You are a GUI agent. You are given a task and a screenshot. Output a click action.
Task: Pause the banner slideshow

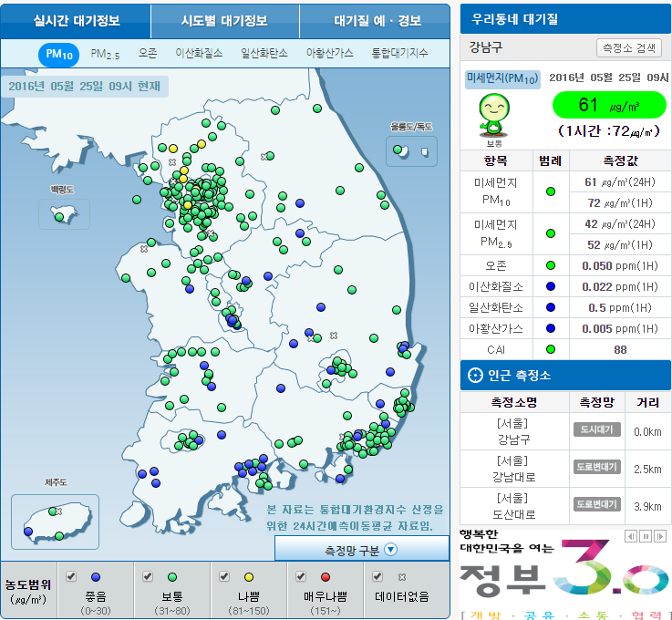(646, 536)
